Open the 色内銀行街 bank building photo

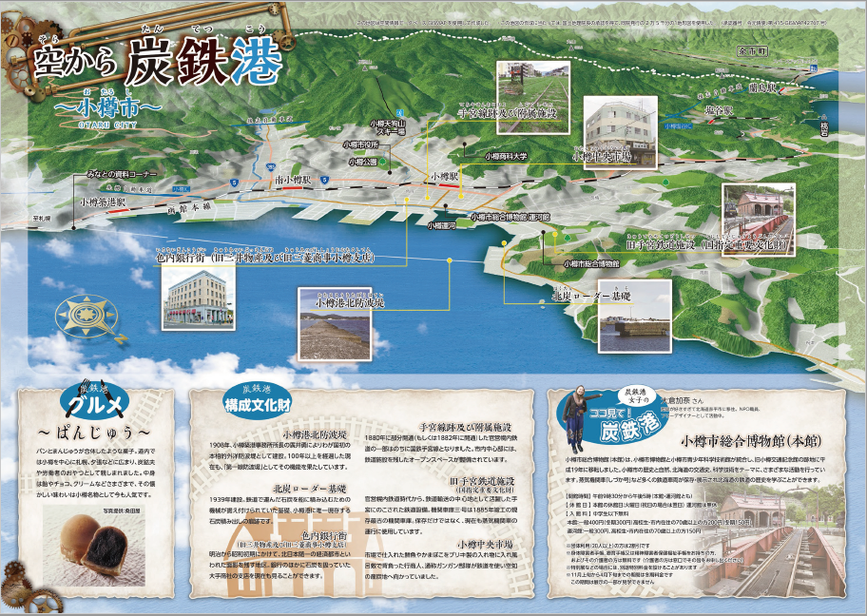[198, 296]
